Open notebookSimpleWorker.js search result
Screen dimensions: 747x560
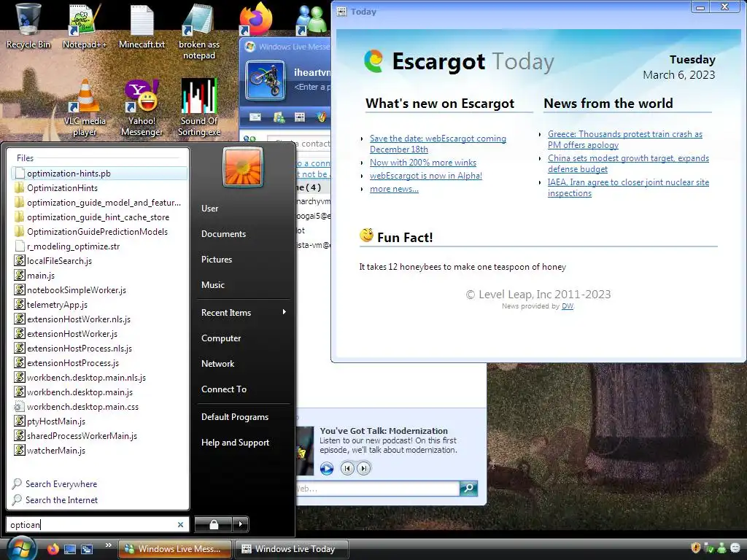99,290
